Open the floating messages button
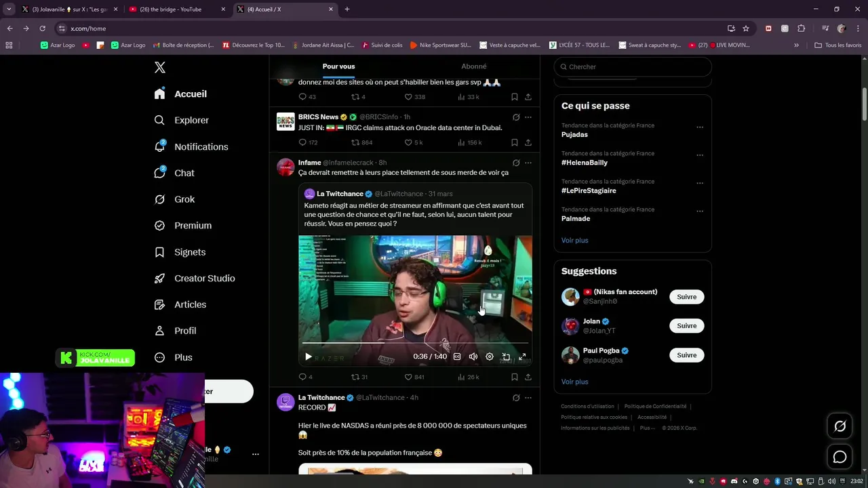Viewport: 868px width, 488px height. tap(840, 457)
